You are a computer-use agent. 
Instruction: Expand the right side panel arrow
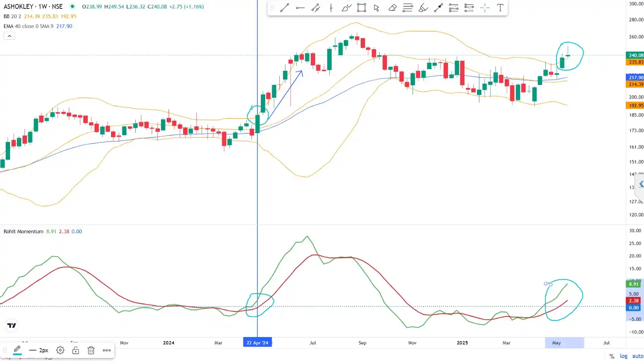pyautogui.click(x=640, y=184)
